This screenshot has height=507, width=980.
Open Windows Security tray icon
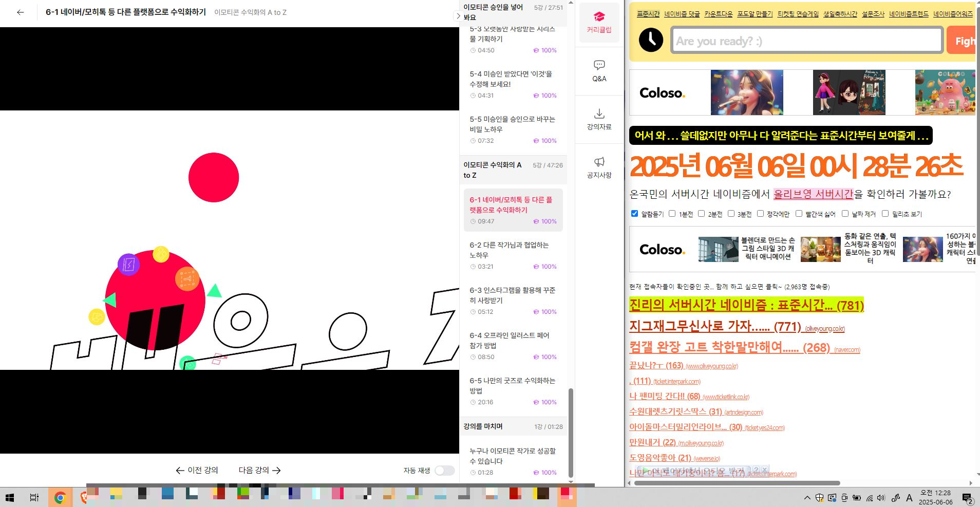(820, 498)
